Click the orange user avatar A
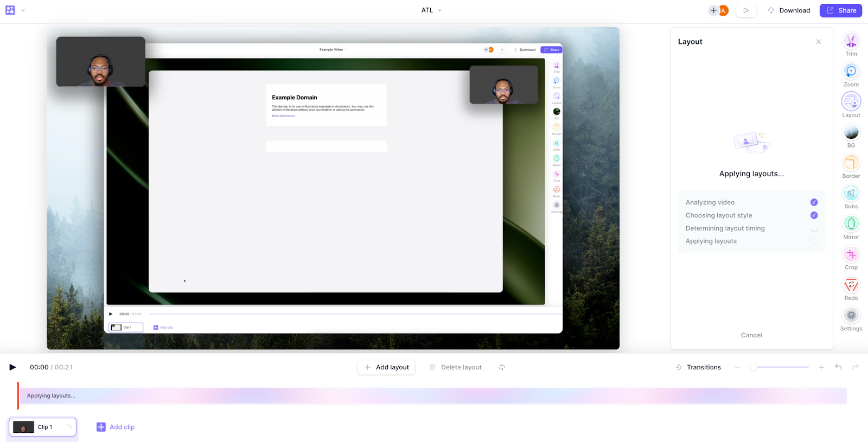The image size is (868, 442). pos(723,10)
